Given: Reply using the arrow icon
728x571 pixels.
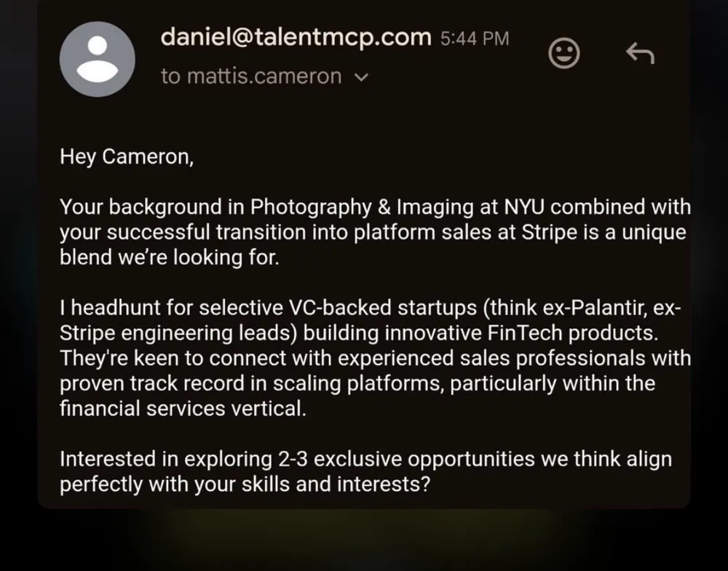Looking at the screenshot, I should pos(640,53).
